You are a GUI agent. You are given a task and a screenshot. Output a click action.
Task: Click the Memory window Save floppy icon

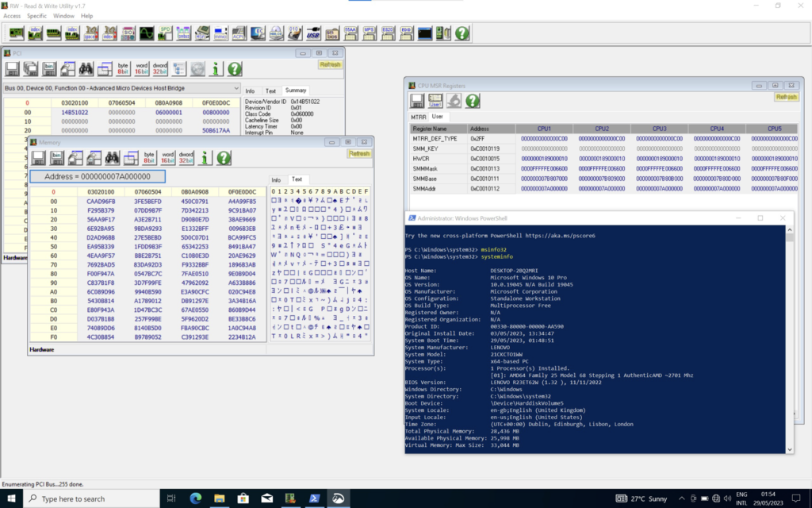pos(38,158)
